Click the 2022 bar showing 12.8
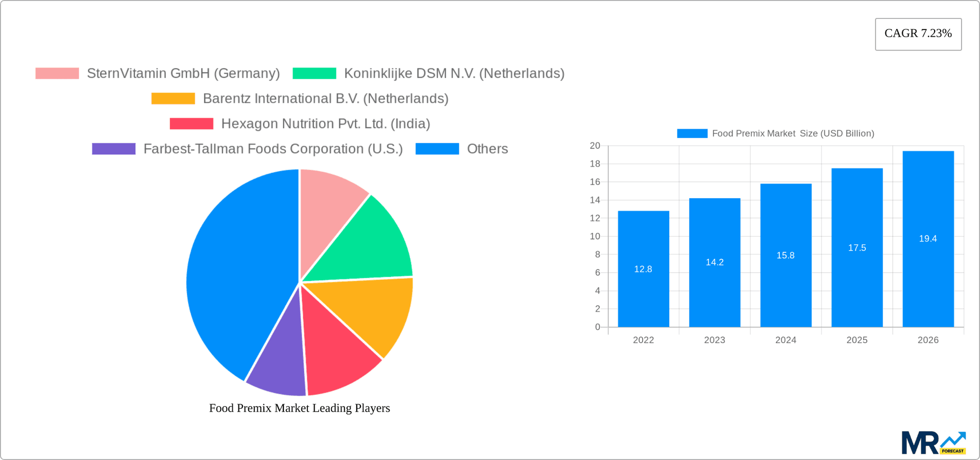 coord(643,269)
